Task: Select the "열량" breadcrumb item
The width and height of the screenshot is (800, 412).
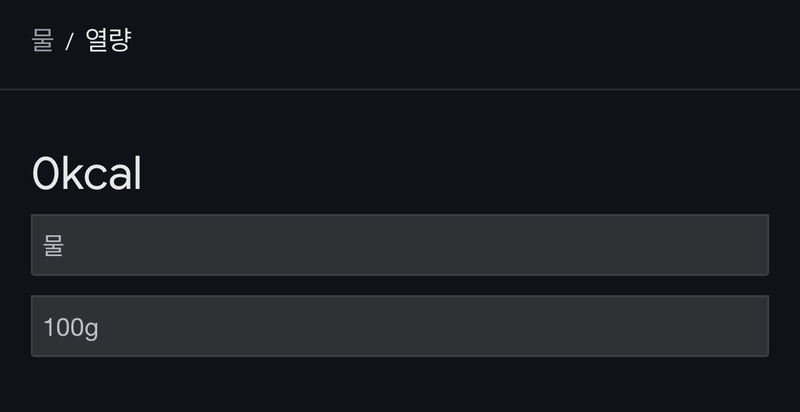Action: (x=108, y=40)
